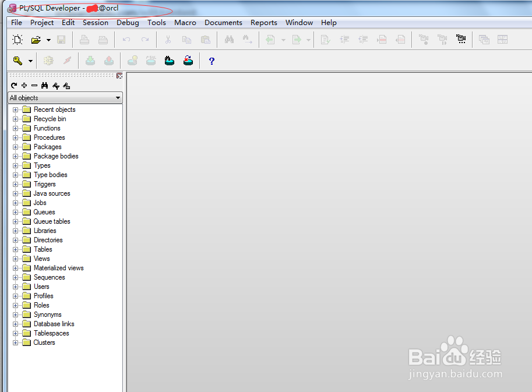Open the Debug menu
The image size is (532, 392).
coord(128,23)
